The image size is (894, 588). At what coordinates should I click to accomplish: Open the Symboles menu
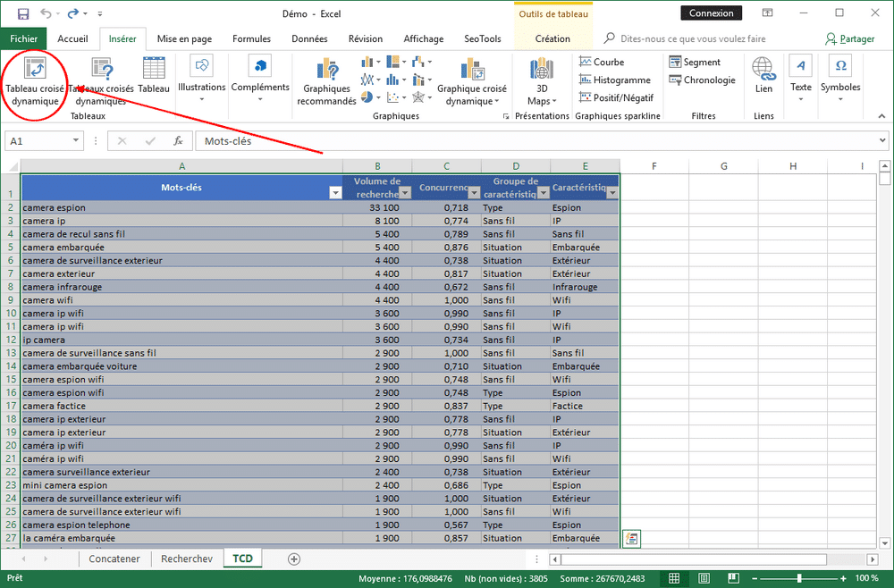[840, 80]
